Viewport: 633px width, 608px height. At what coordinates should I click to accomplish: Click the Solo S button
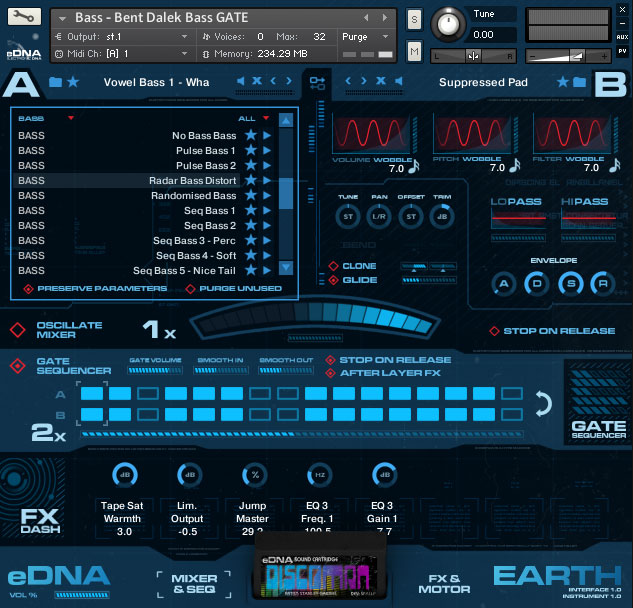pos(414,20)
